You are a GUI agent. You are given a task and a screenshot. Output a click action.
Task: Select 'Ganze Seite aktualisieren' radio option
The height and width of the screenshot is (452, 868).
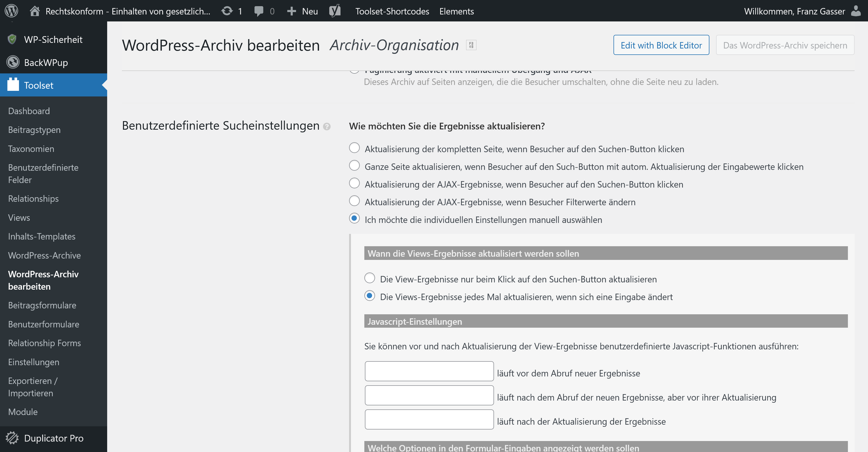click(354, 166)
